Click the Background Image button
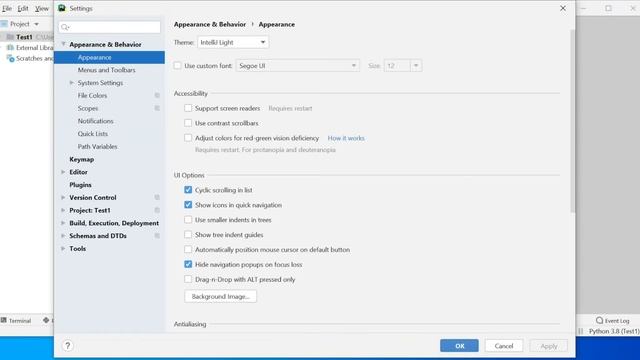This screenshot has height=360, width=640. point(220,296)
